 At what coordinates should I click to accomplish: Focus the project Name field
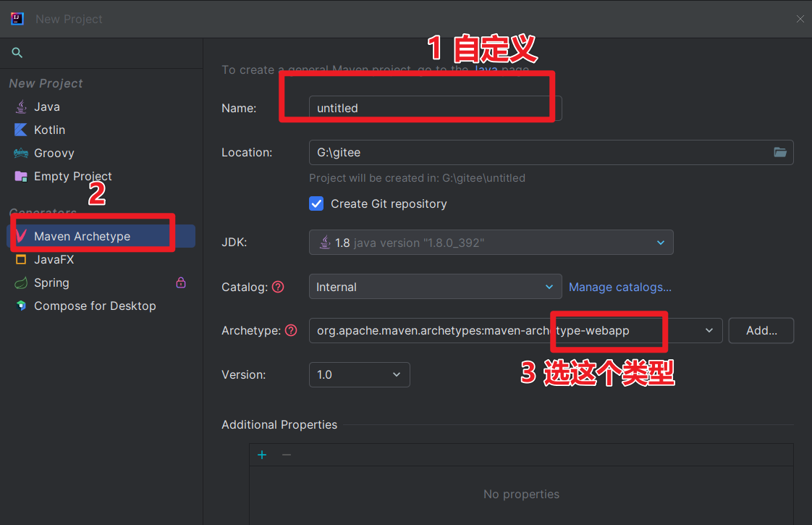[435, 109]
